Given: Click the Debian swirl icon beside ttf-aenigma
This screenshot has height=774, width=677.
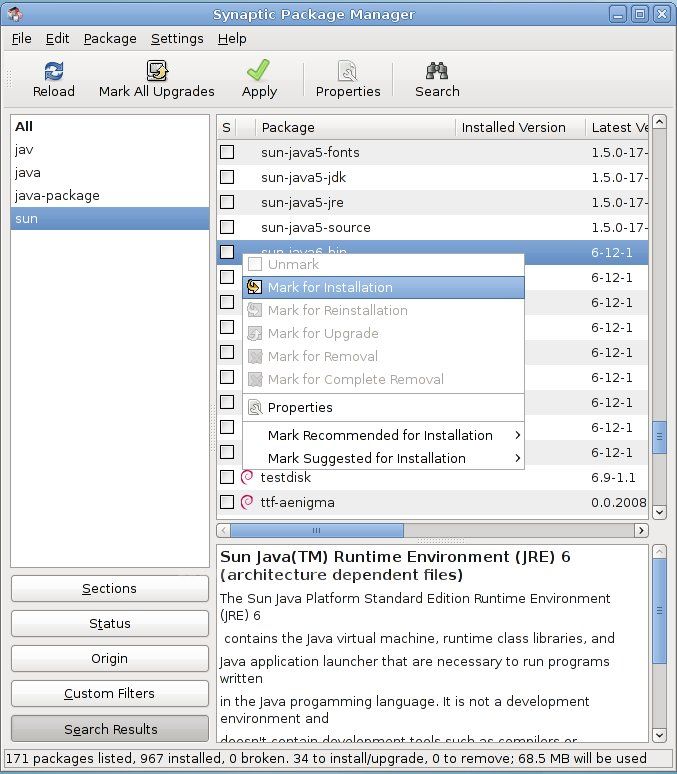Looking at the screenshot, I should click(x=247, y=502).
